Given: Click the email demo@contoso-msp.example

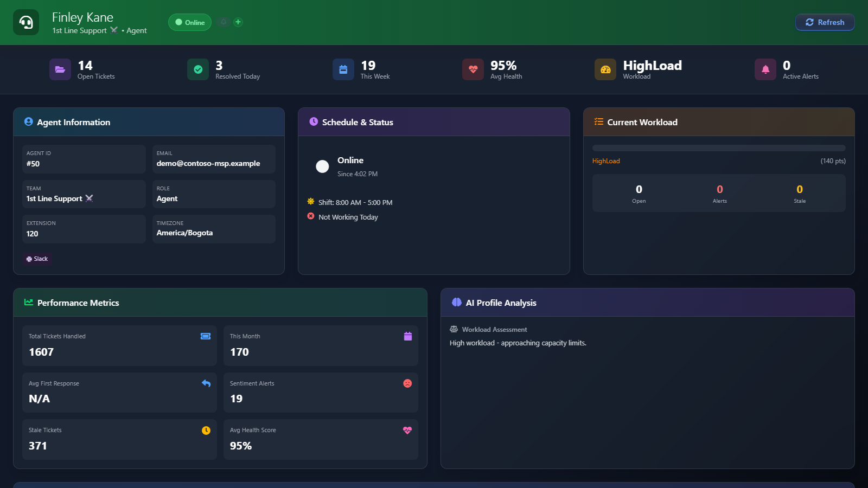Looking at the screenshot, I should 208,163.
